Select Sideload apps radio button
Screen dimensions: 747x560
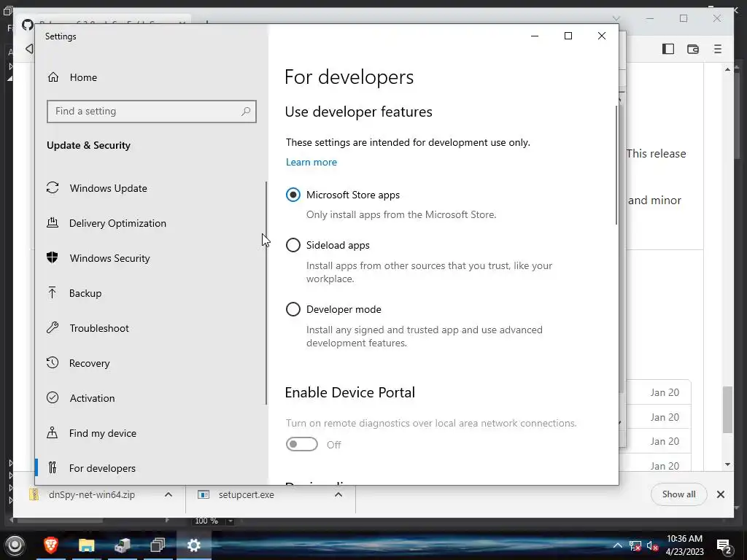pos(293,245)
